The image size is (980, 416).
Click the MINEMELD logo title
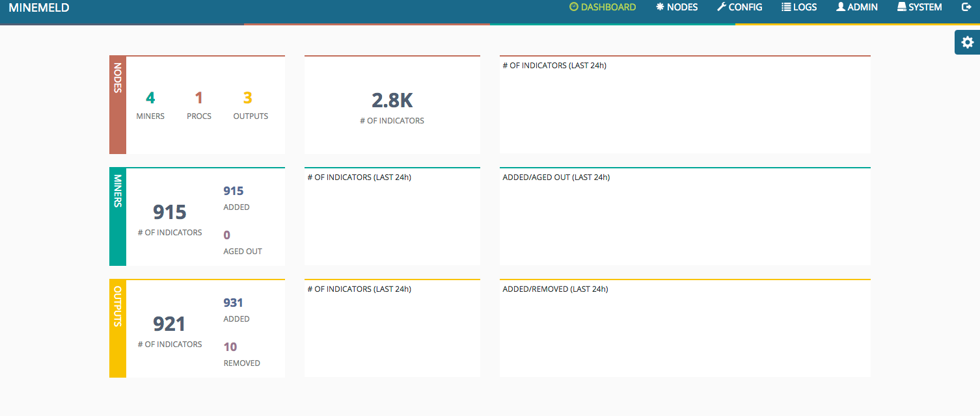point(39,8)
